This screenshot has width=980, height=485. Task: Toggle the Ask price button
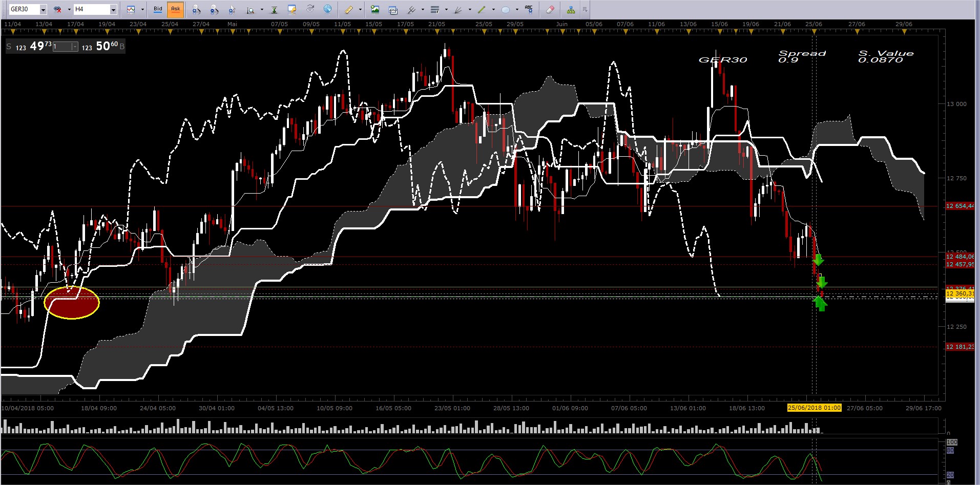(176, 9)
